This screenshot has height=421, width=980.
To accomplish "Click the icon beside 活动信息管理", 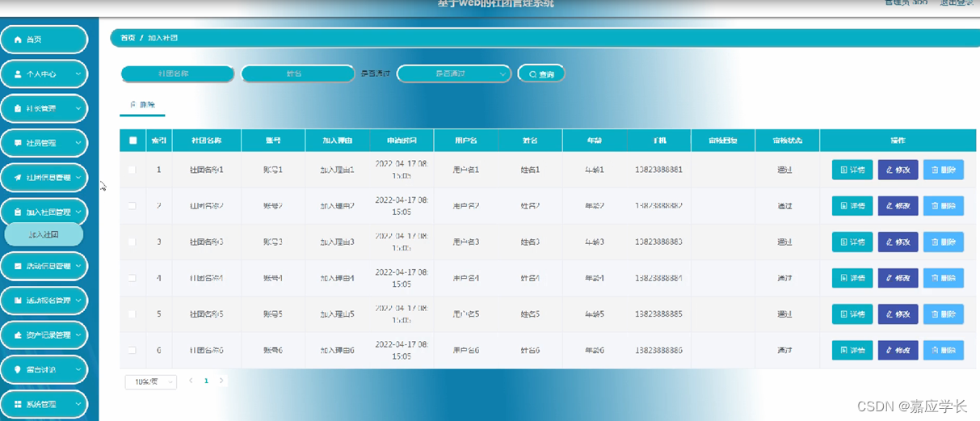I will (18, 266).
